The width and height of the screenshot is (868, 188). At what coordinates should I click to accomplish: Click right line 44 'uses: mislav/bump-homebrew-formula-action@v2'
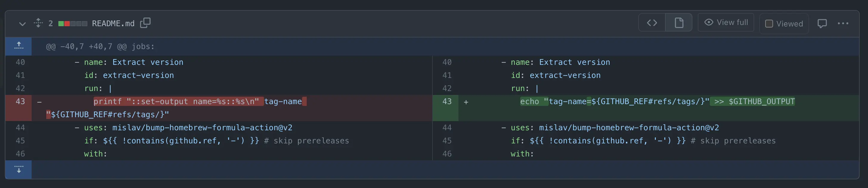615,127
